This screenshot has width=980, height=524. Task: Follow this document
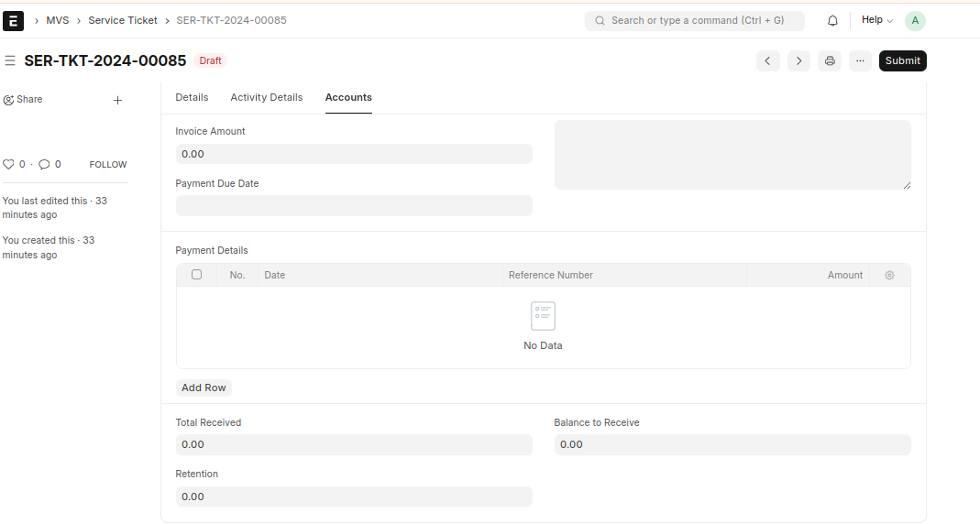(108, 165)
